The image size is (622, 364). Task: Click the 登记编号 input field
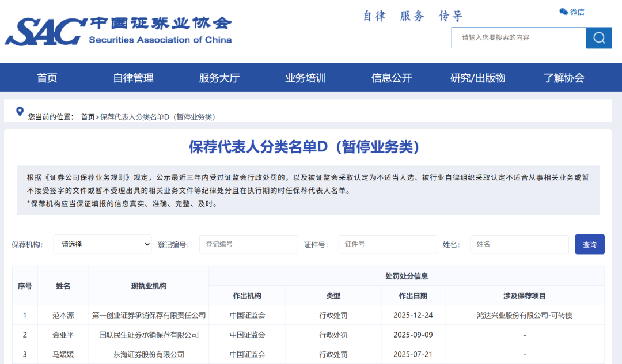tap(249, 244)
